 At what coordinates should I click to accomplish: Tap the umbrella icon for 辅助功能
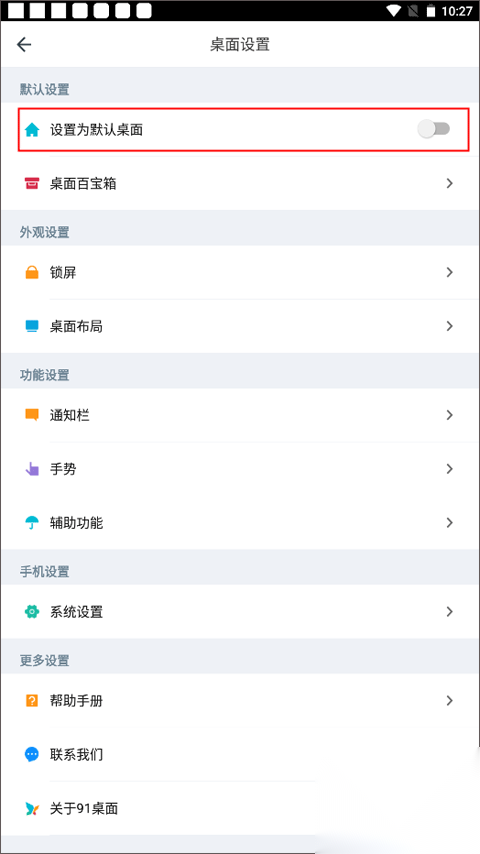pos(32,523)
